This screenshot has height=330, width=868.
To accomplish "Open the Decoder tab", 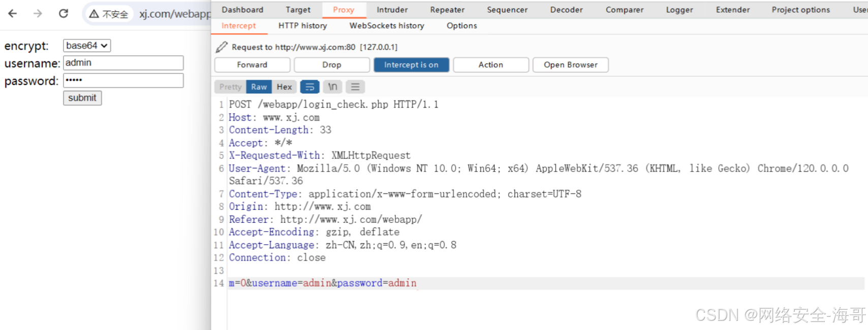I will (566, 10).
